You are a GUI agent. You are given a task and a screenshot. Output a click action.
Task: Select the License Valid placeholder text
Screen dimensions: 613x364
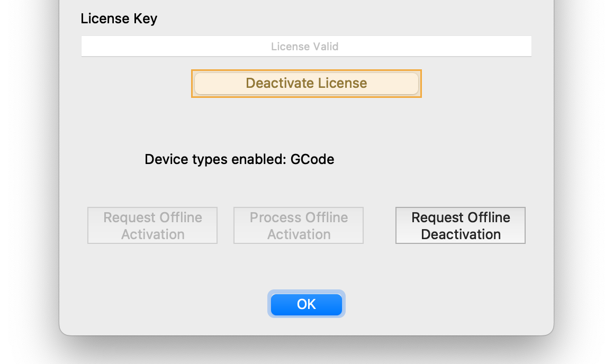coord(305,47)
